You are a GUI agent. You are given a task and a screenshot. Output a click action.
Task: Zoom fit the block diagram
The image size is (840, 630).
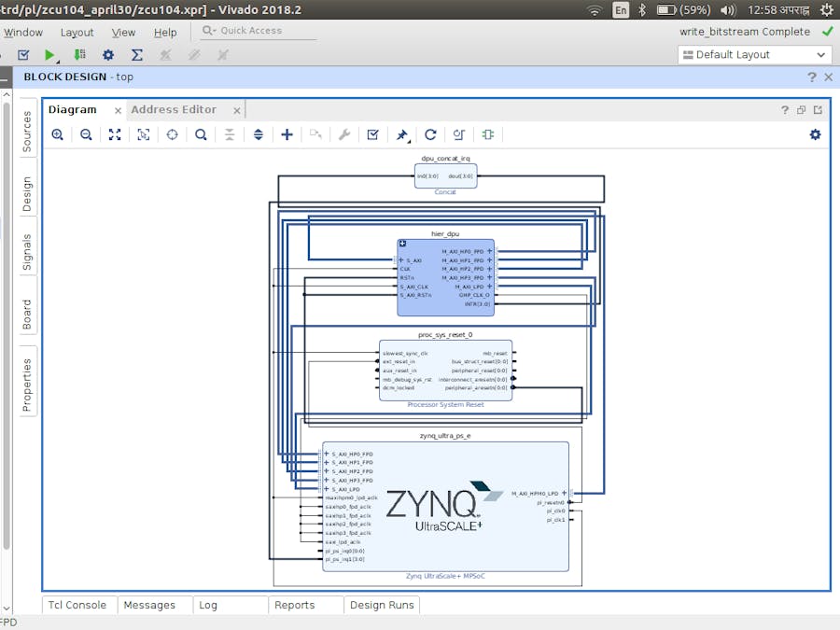tap(115, 134)
